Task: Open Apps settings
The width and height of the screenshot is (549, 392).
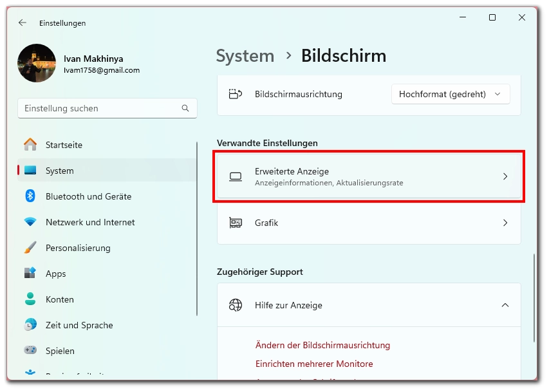Action: click(x=107, y=274)
